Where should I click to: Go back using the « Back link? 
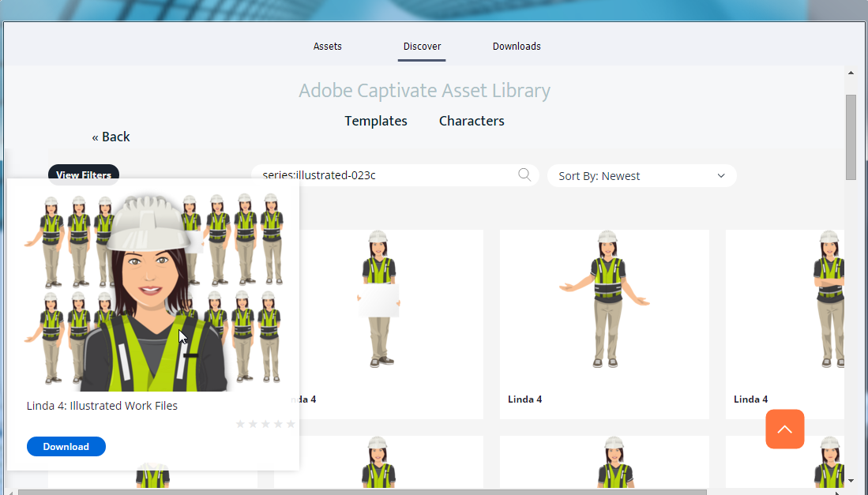[x=111, y=137]
